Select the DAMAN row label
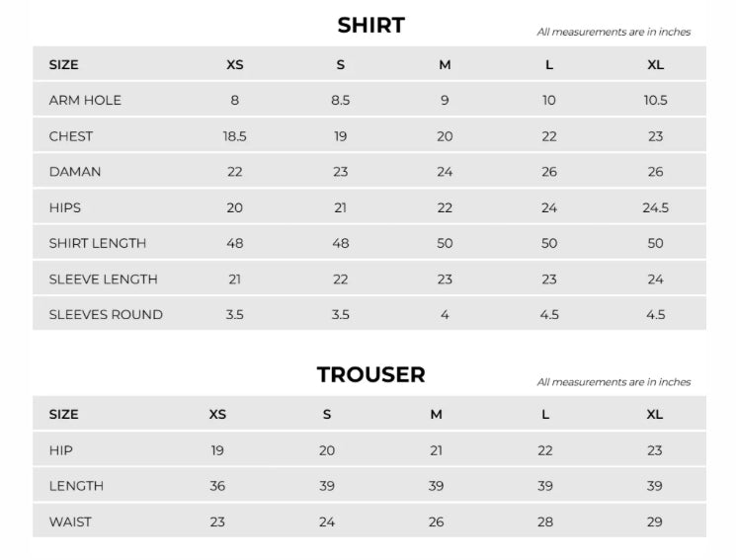The image size is (736, 560). [x=75, y=172]
